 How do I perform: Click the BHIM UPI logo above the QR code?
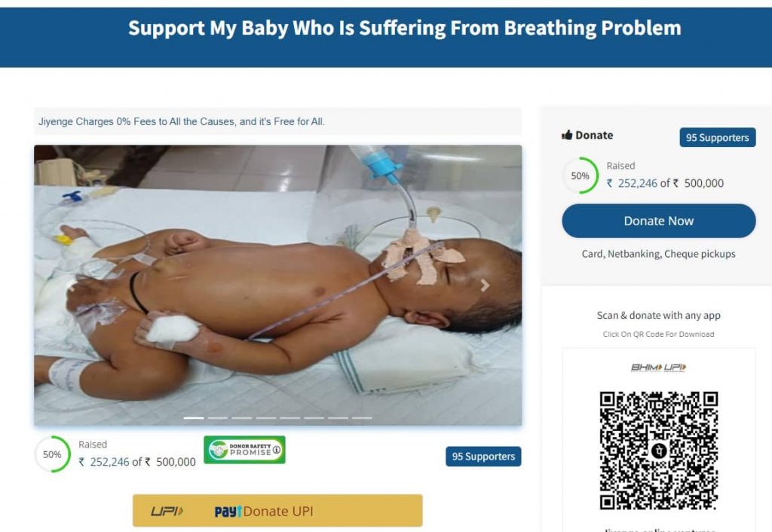point(659,368)
